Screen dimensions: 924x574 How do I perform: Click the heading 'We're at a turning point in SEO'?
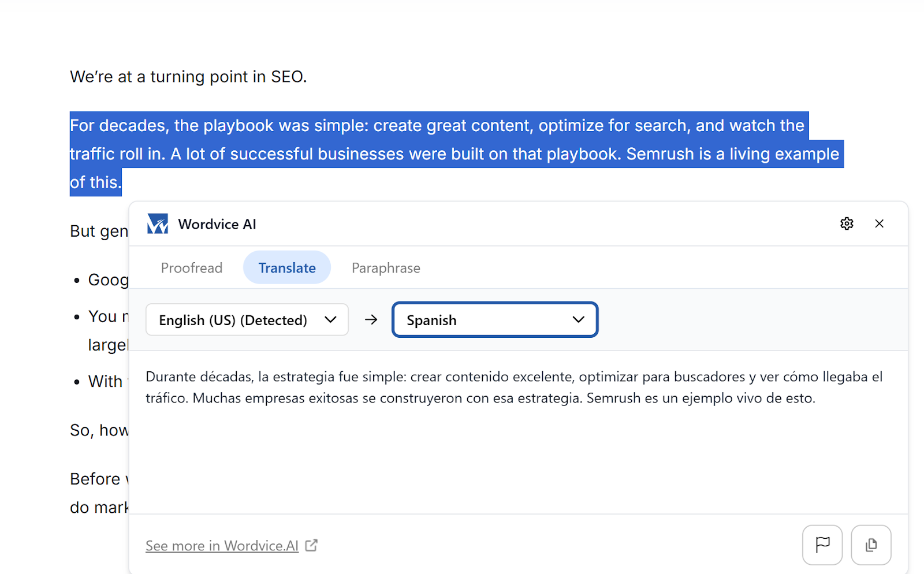(x=188, y=76)
